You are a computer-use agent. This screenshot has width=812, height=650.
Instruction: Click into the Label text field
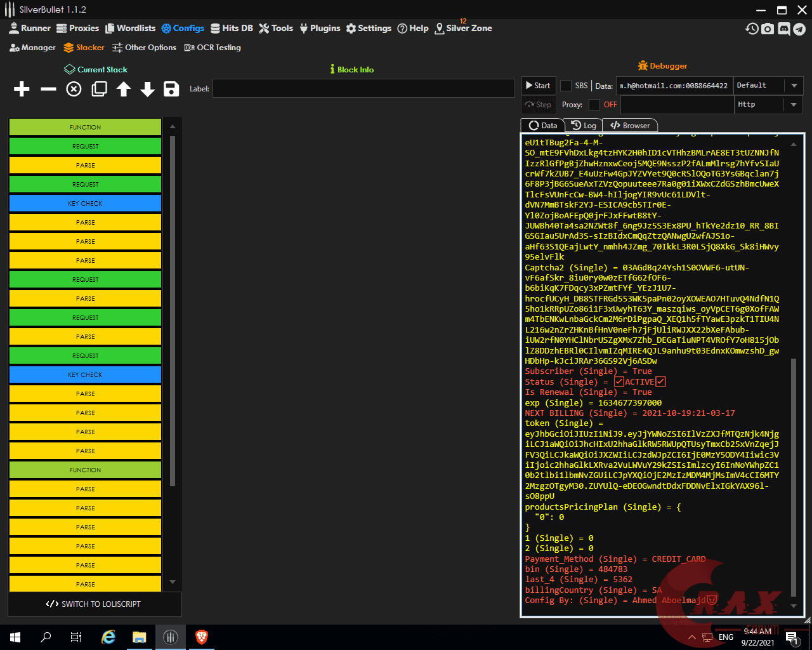coord(363,89)
